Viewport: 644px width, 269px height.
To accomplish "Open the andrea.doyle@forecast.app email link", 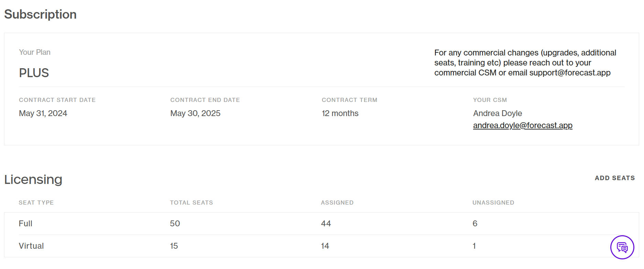I will coord(523,125).
